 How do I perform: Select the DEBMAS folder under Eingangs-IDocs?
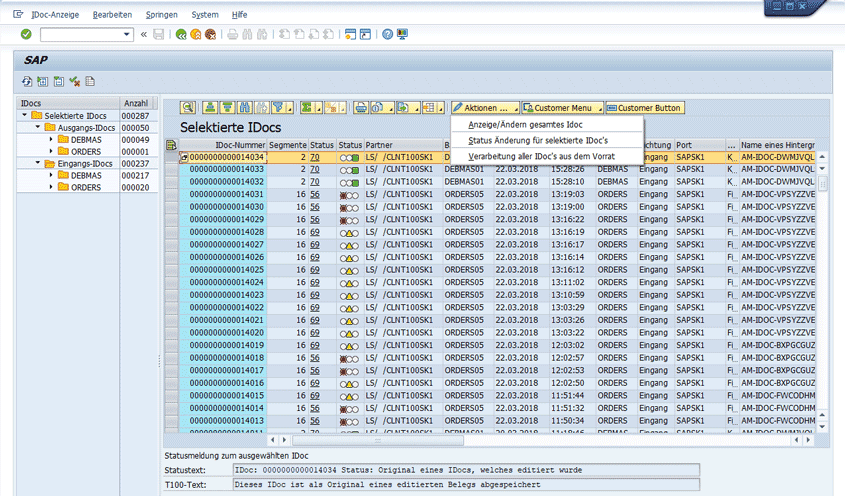(x=80, y=175)
